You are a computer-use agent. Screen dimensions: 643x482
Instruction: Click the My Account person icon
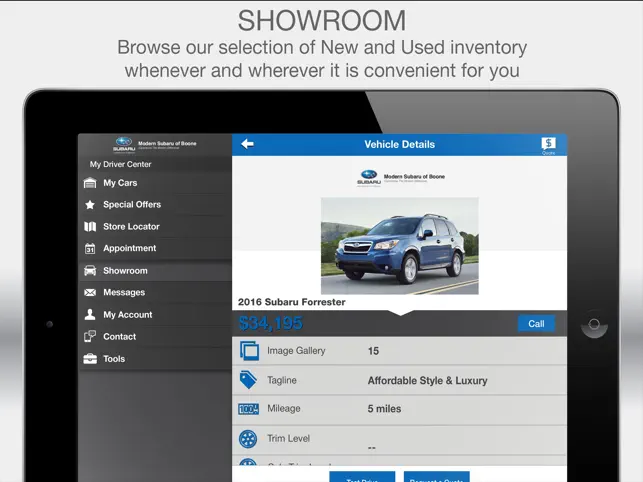tap(90, 315)
